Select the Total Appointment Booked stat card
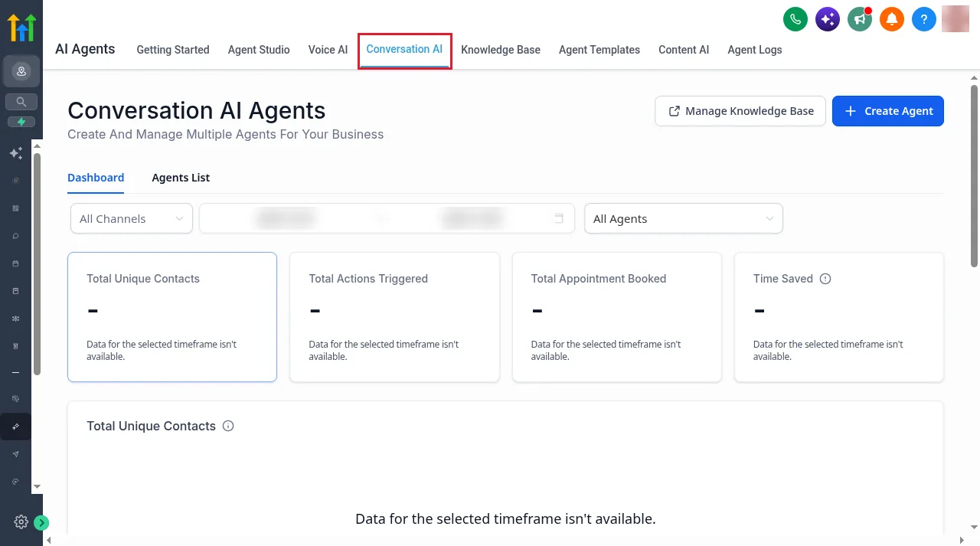 [x=617, y=317]
